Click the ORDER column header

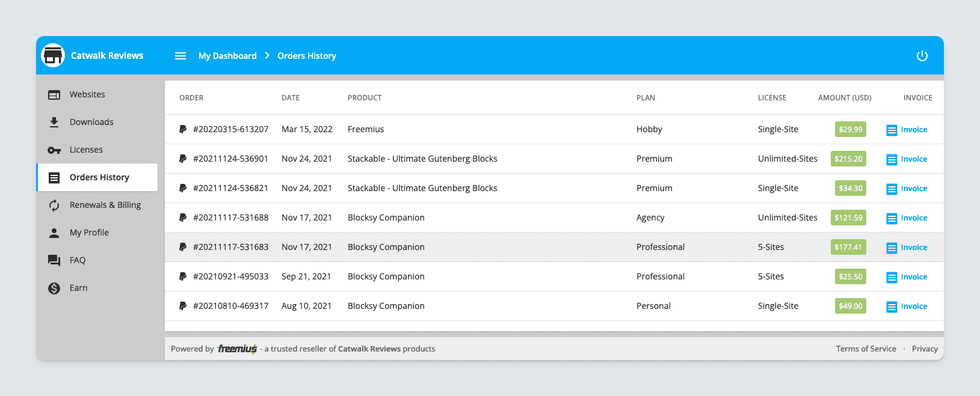pyautogui.click(x=191, y=97)
